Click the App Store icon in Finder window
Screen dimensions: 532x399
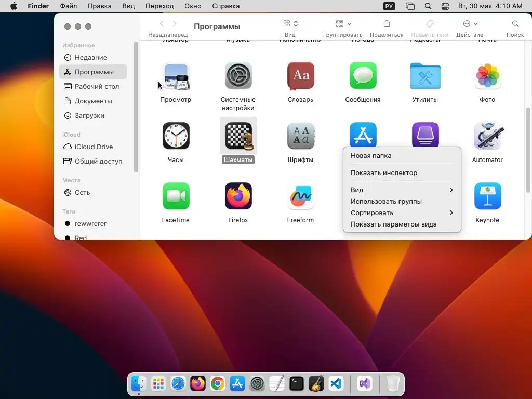[x=363, y=135]
